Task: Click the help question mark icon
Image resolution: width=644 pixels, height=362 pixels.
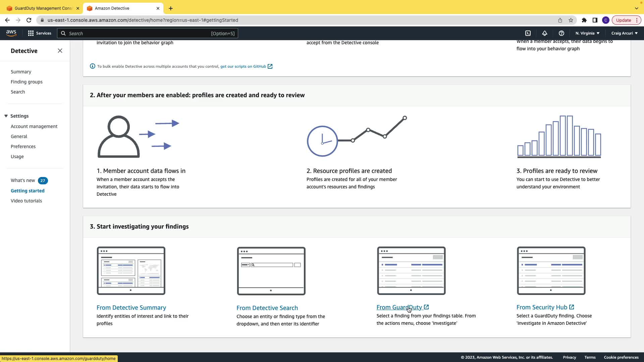Action: pyautogui.click(x=561, y=33)
